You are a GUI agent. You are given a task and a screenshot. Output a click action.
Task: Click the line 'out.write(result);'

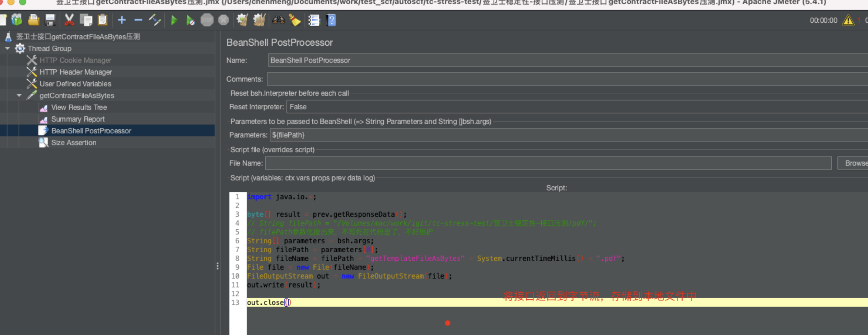[x=284, y=285]
